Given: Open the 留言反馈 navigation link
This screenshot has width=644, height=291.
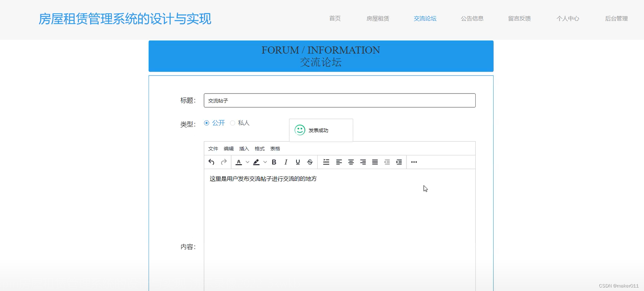Looking at the screenshot, I should 519,19.
